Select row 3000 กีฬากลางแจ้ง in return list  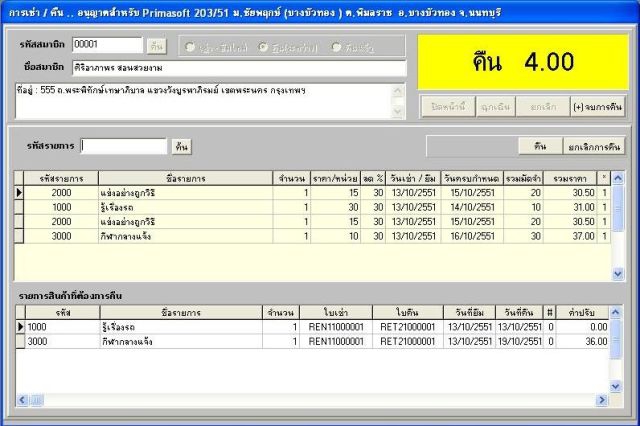pyautogui.click(x=140, y=342)
